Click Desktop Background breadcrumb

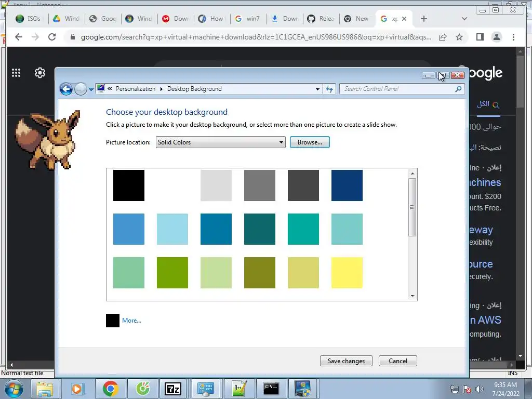click(194, 89)
